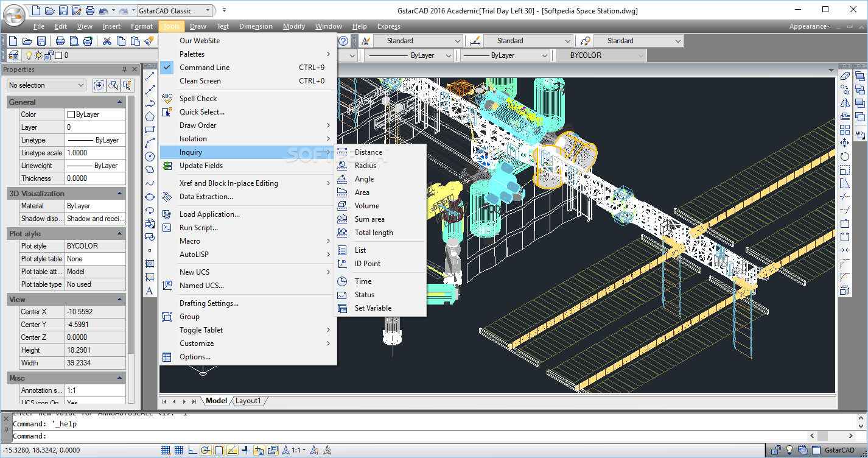
Task: Select the Rectangle draw tool
Action: (150, 130)
